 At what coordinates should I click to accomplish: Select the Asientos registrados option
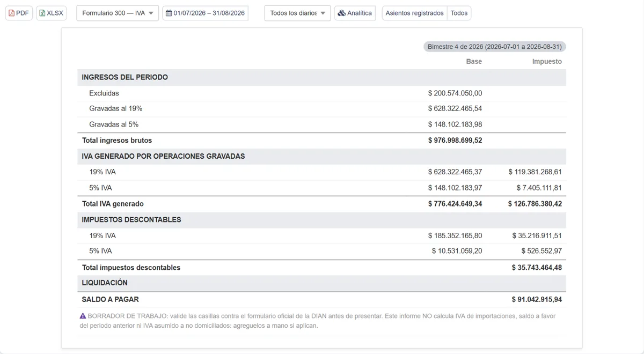[414, 13]
